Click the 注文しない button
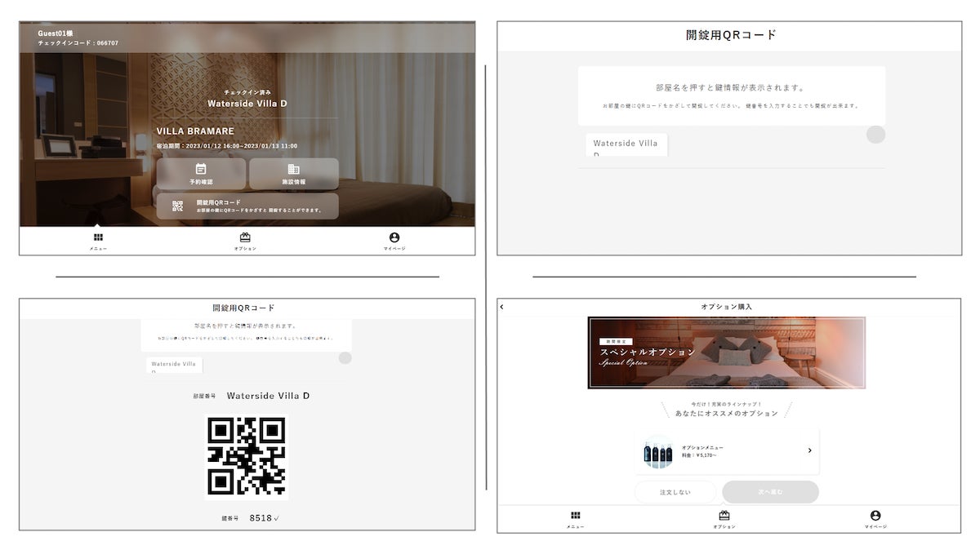Screen dimensions: 980x550 coord(675,492)
